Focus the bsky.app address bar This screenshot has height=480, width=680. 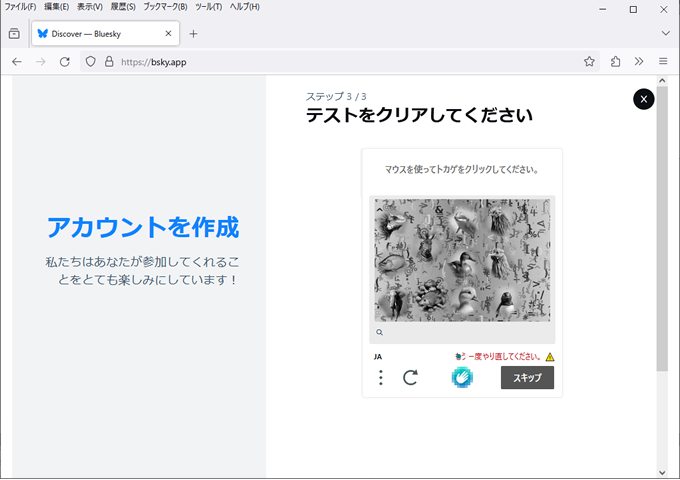coord(338,62)
